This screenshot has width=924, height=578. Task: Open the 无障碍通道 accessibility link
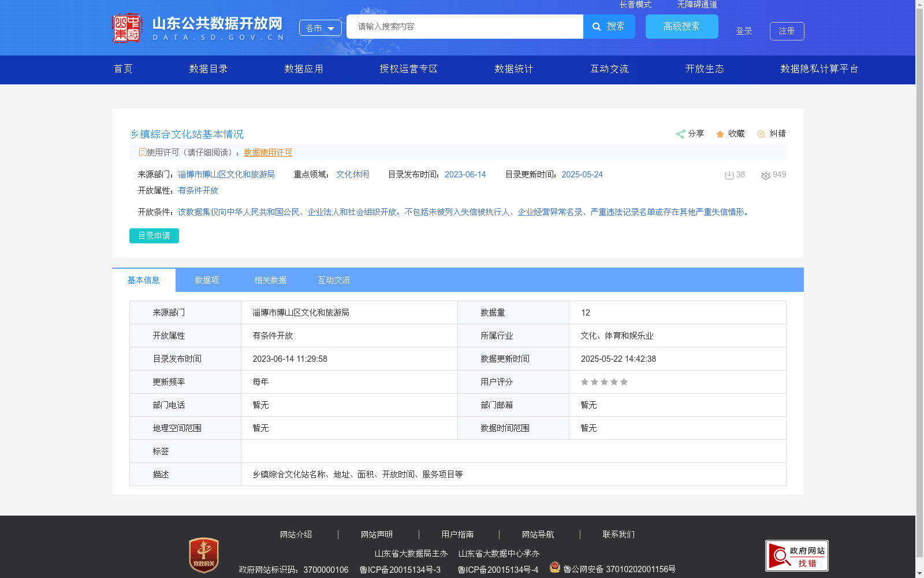coord(697,5)
